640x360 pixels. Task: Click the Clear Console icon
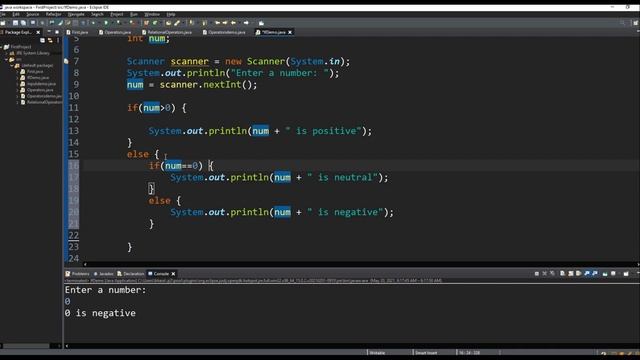(x=562, y=273)
